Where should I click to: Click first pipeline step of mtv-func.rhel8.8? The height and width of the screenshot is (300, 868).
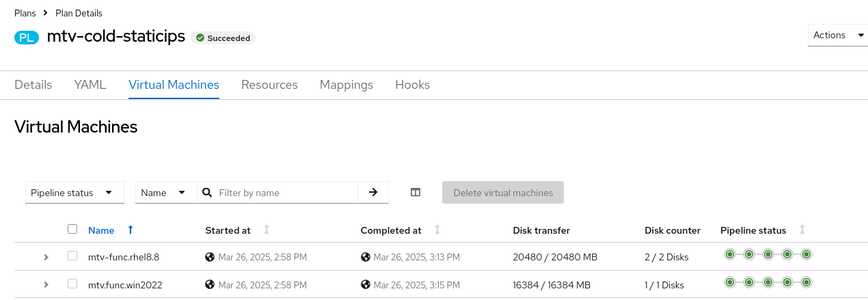pyautogui.click(x=730, y=255)
